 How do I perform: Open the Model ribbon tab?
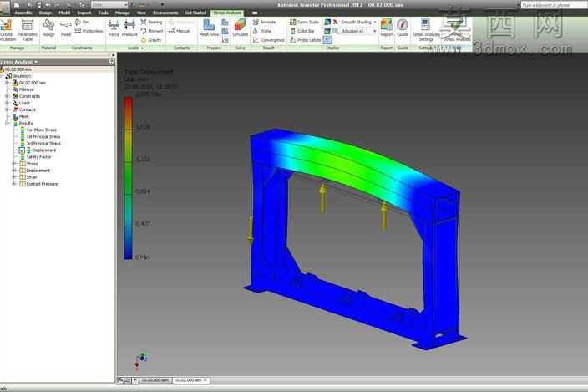(64, 13)
